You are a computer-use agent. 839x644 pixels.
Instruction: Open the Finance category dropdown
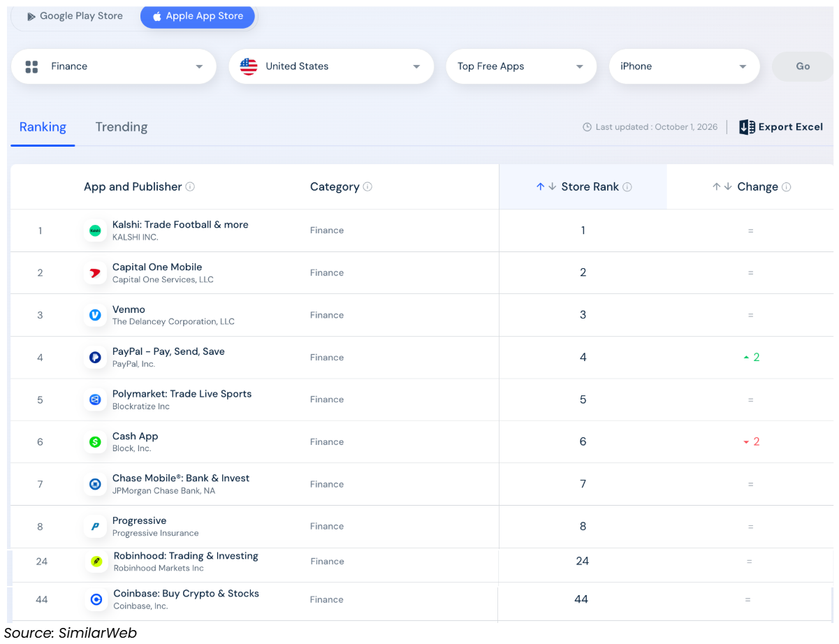click(114, 66)
